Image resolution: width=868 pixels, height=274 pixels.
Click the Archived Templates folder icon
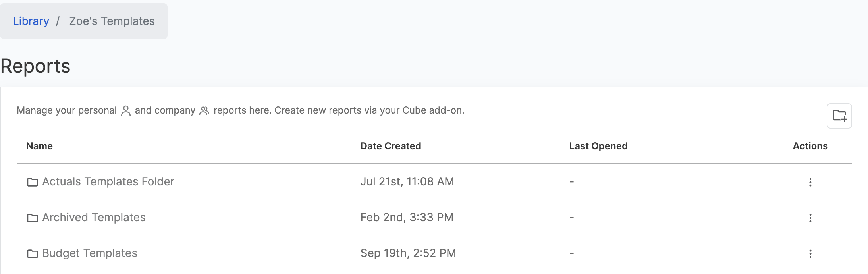(x=33, y=218)
